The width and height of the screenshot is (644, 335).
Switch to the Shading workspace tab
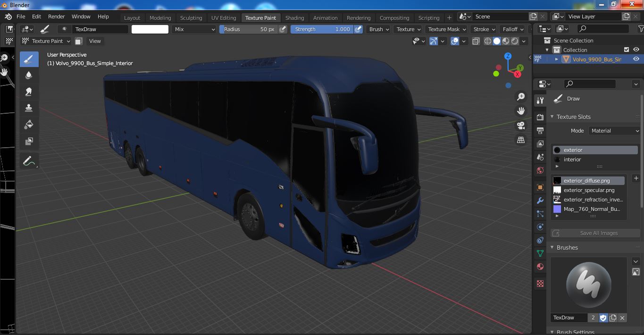click(295, 18)
